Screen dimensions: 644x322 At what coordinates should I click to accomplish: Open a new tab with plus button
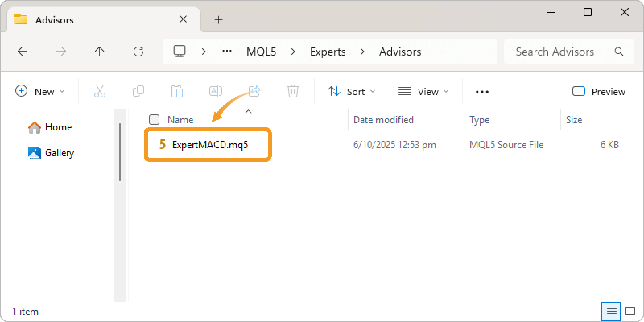tap(219, 20)
